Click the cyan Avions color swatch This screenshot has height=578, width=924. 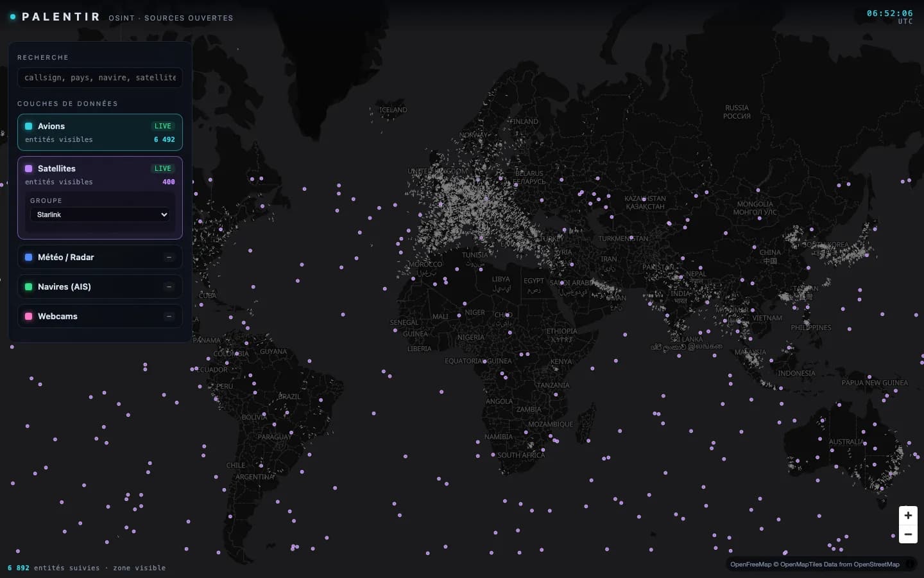point(28,127)
